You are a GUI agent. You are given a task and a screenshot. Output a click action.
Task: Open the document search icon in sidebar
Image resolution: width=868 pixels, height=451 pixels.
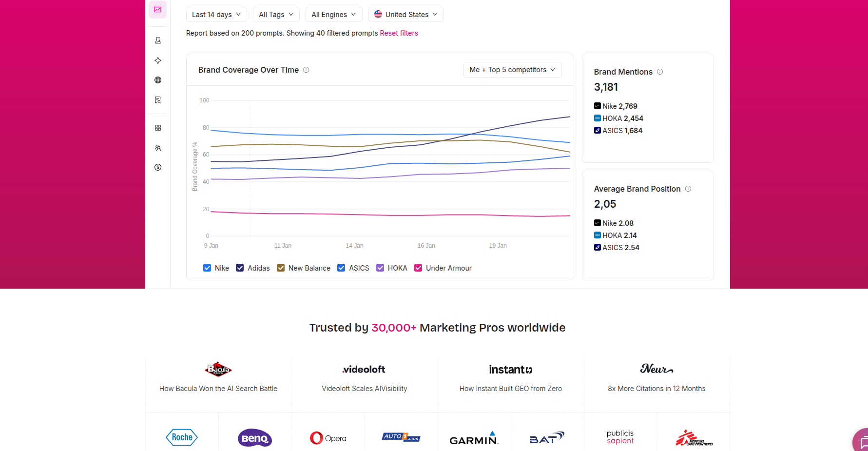pos(158,100)
